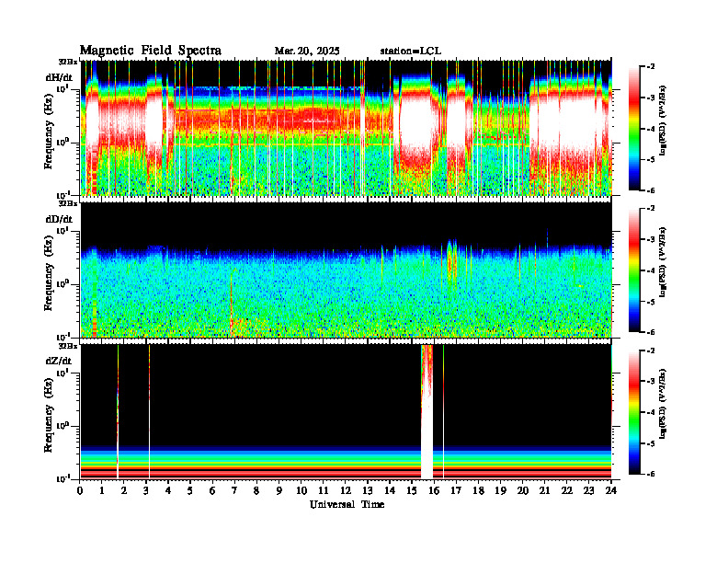Click the hour 18 tick label on the time axis
This screenshot has height=563, width=728.
(478, 491)
